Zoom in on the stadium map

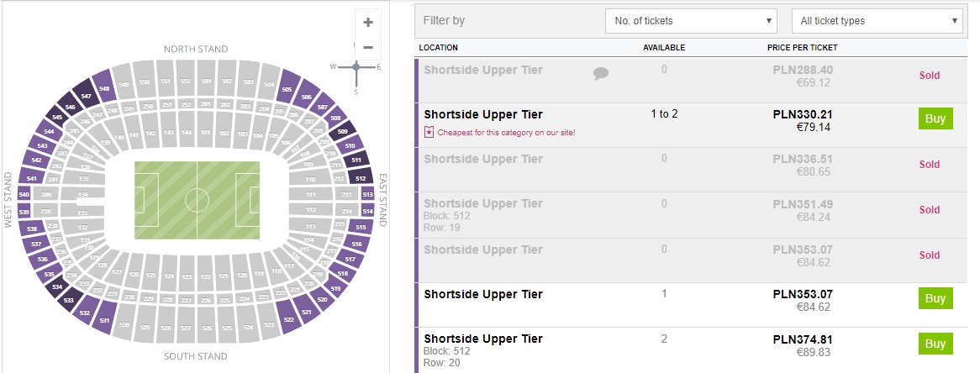[x=368, y=23]
